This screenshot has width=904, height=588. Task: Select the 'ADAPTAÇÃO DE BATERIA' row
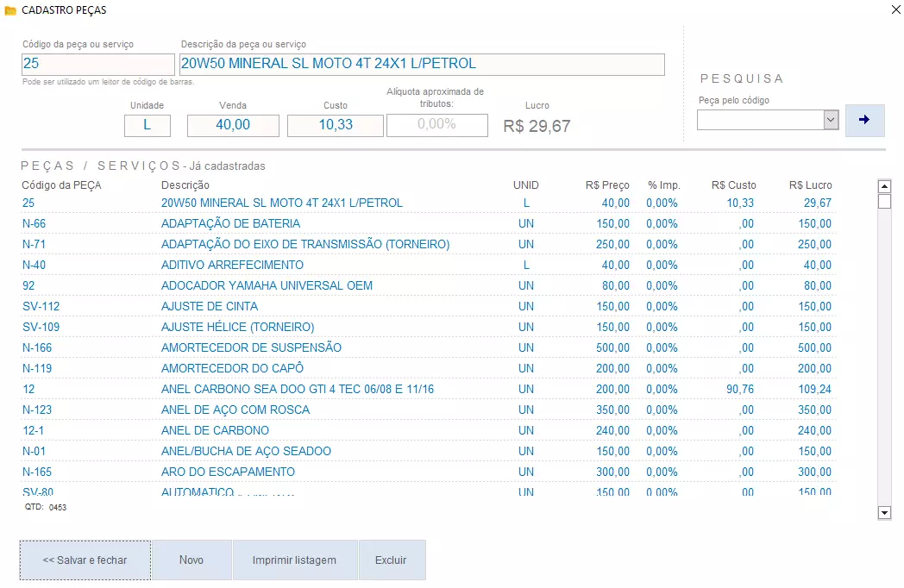427,223
